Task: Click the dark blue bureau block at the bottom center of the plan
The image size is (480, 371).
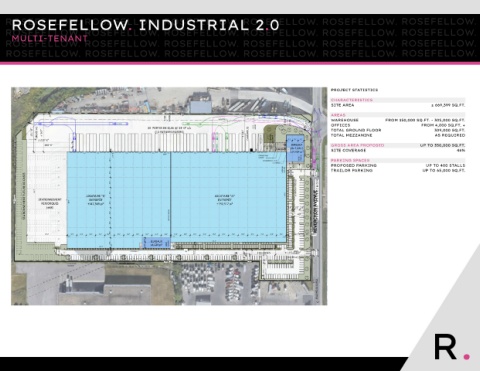Action: (156, 243)
